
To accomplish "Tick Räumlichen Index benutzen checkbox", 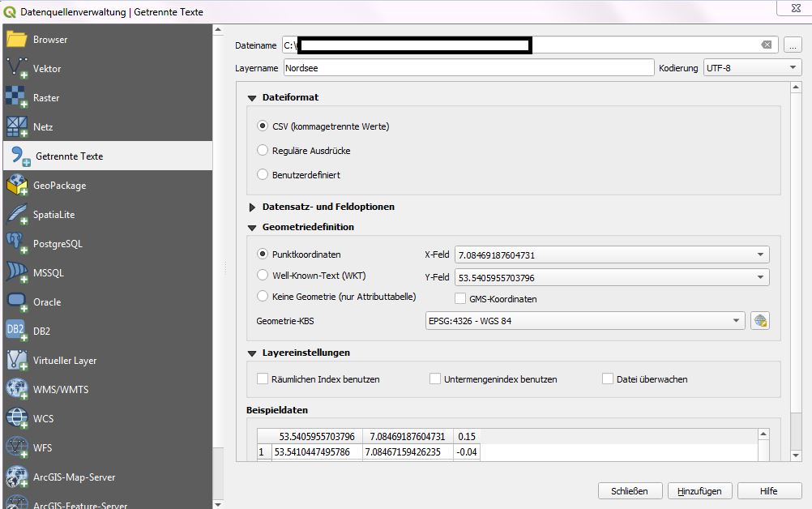I will (263, 379).
